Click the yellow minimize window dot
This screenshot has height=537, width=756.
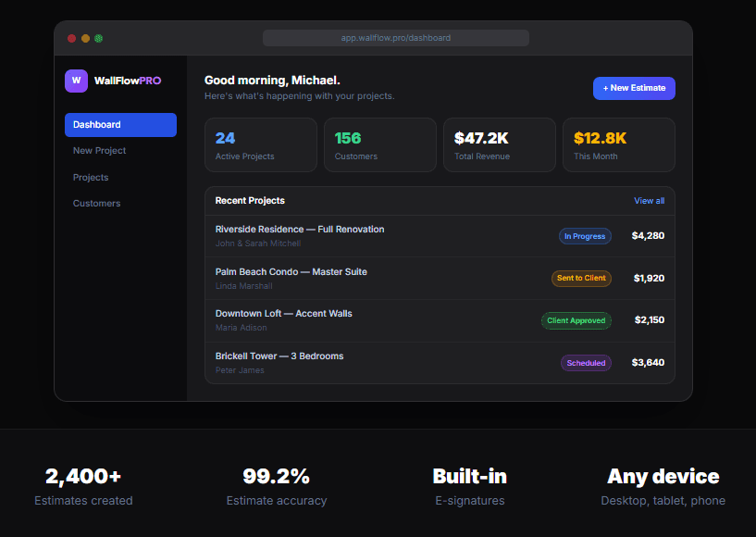tap(85, 39)
